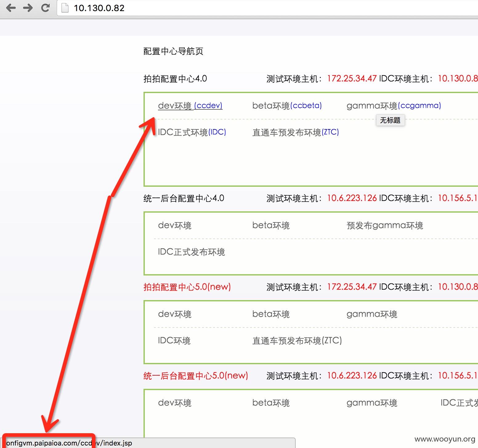Open the dev环境 (ccdev) link

(x=190, y=106)
